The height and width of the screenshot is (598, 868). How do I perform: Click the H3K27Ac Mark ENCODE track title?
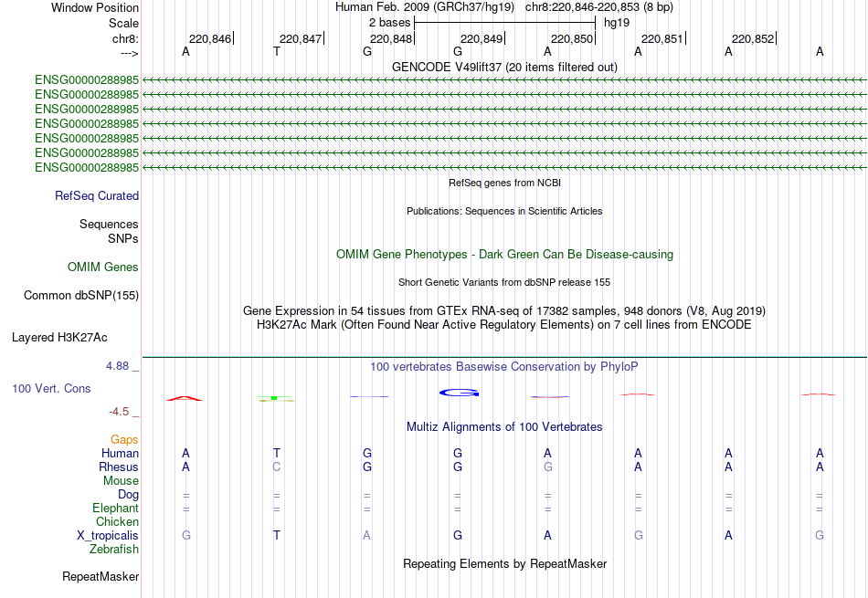[x=504, y=325]
